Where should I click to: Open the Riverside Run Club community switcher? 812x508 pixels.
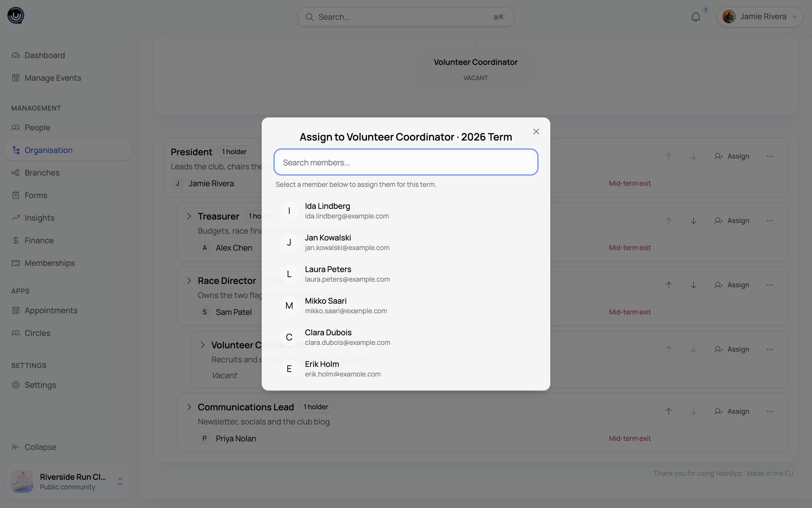67,481
